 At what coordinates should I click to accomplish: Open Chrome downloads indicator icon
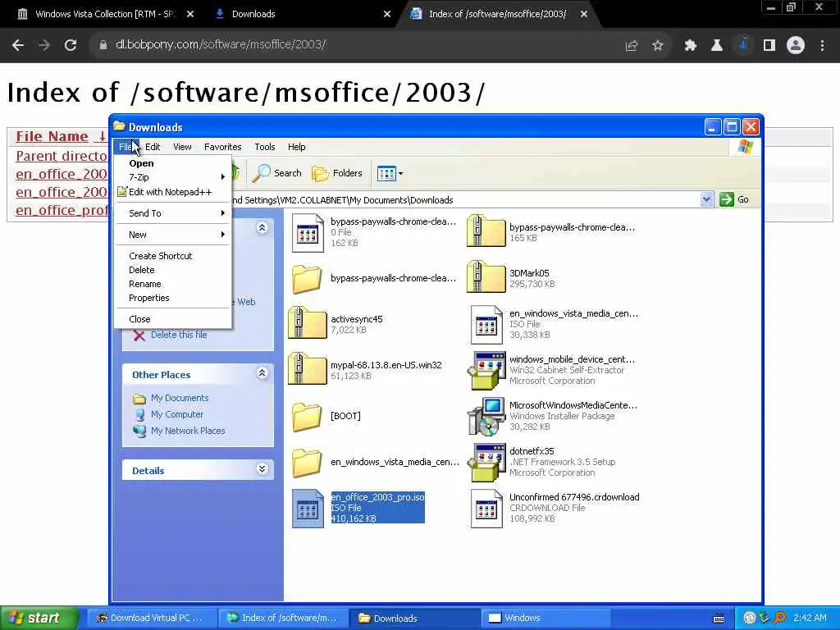point(743,46)
